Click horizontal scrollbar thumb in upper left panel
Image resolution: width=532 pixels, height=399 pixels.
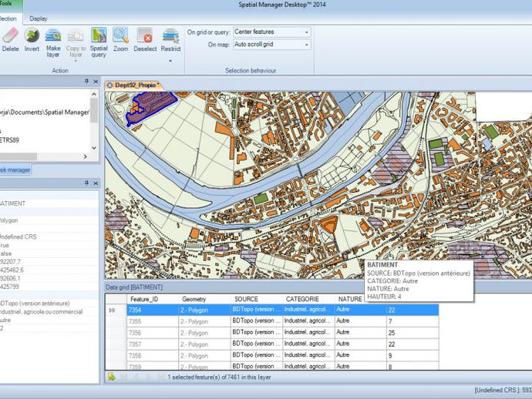(x=19, y=156)
